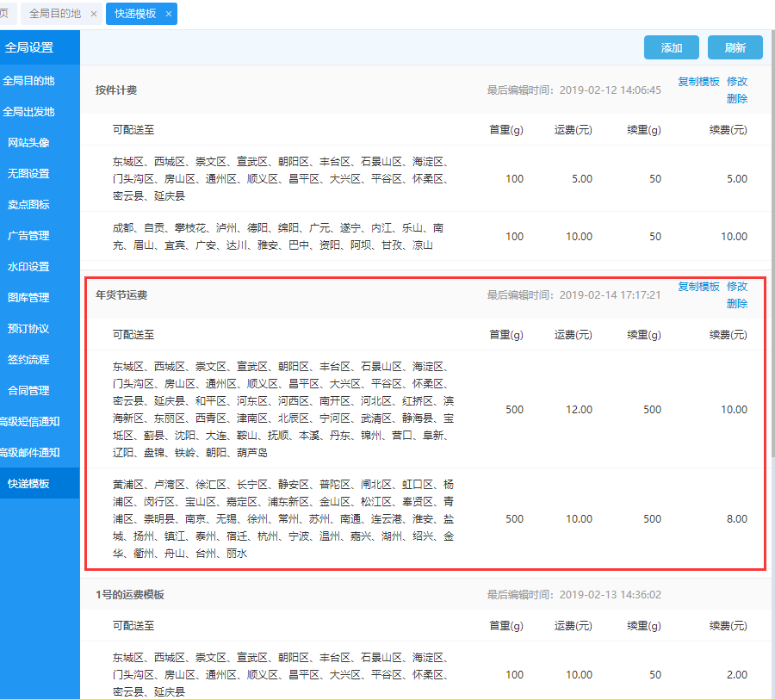Viewport: 775px width, 700px height.
Task: Click the 添加 button
Action: 672,48
